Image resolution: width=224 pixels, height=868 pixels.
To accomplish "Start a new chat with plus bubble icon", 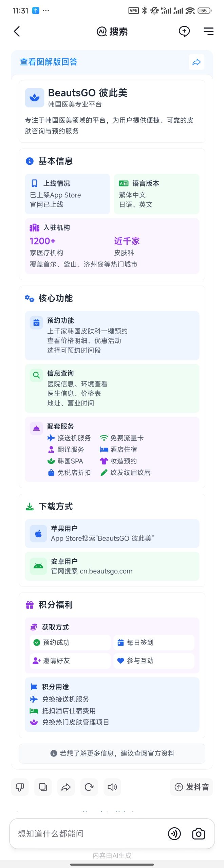I will coord(184,32).
